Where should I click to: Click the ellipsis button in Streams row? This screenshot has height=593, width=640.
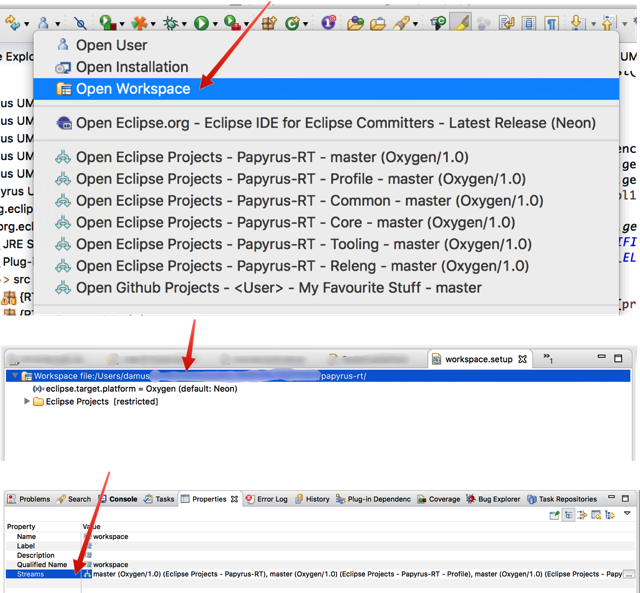(629, 574)
